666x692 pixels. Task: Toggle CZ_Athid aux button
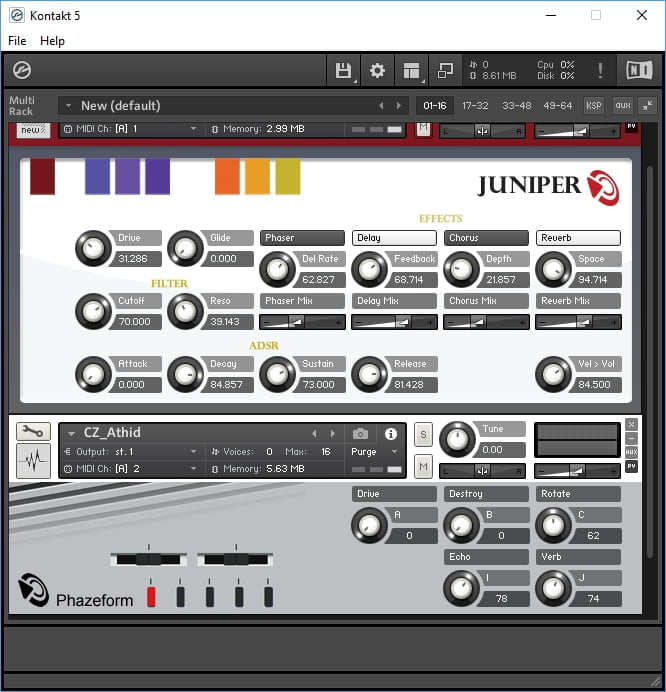point(632,452)
